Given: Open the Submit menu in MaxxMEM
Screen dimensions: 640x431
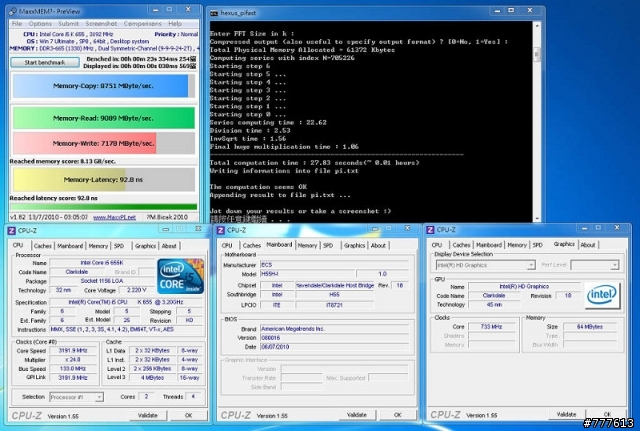Looking at the screenshot, I should point(68,24).
